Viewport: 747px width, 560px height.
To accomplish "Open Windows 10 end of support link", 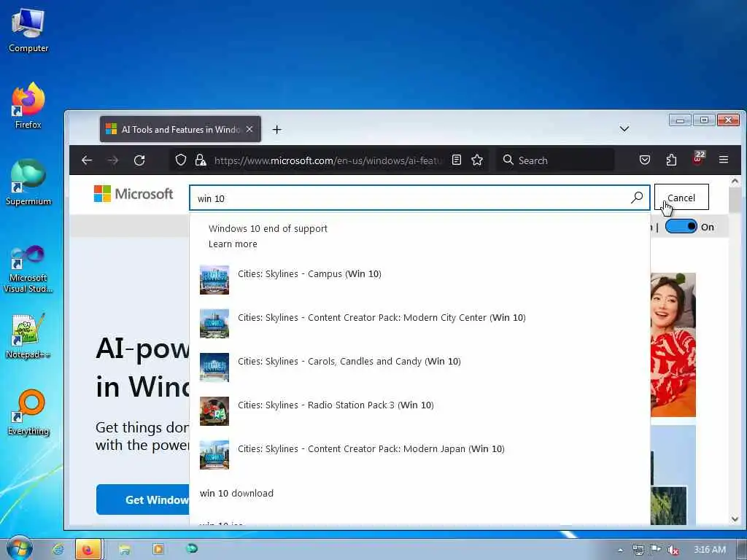I will pyautogui.click(x=268, y=228).
